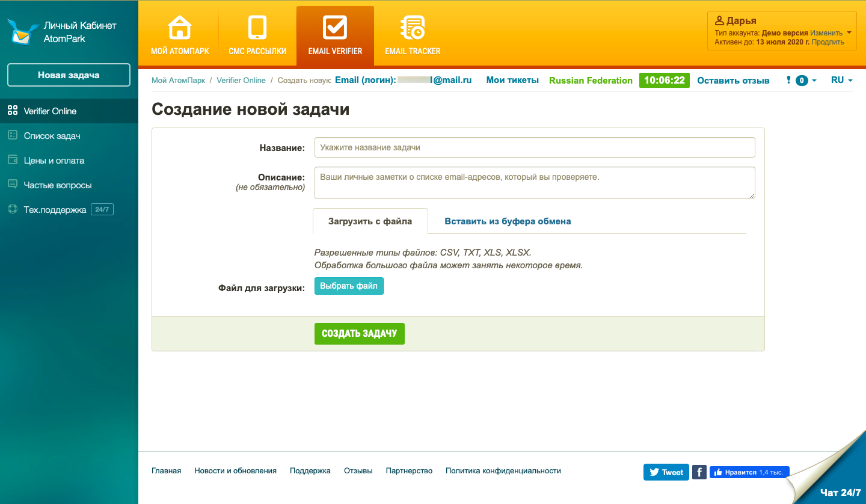Click Мой АтомПарк breadcrumb link

coord(178,80)
